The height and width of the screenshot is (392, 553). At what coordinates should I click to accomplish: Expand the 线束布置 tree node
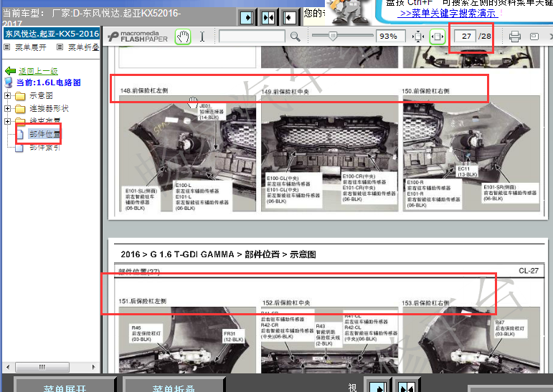pyautogui.click(x=7, y=121)
